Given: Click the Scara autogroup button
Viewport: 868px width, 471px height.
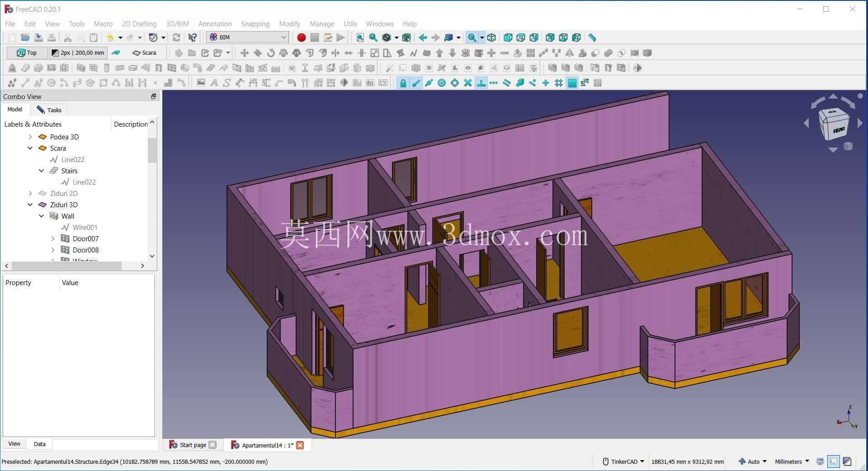Looking at the screenshot, I should pyautogui.click(x=144, y=53).
